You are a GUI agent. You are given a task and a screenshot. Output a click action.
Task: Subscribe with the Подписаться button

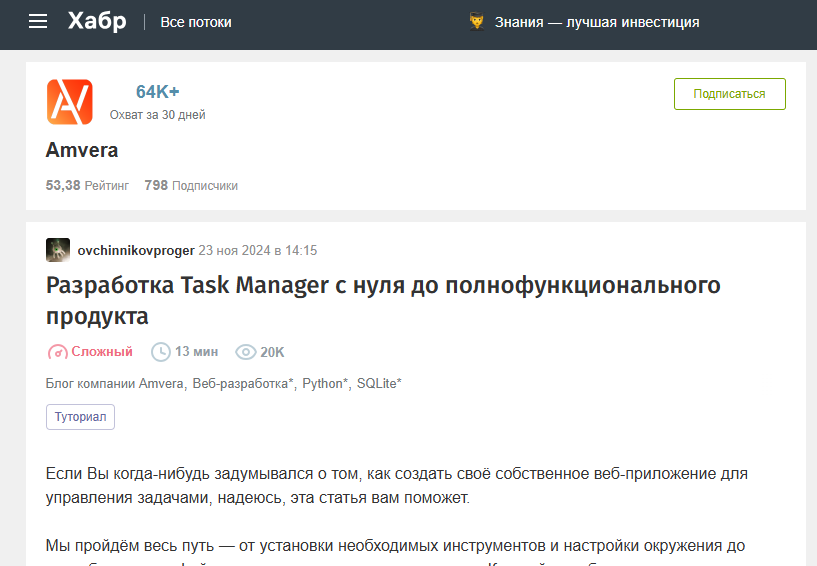(729, 94)
